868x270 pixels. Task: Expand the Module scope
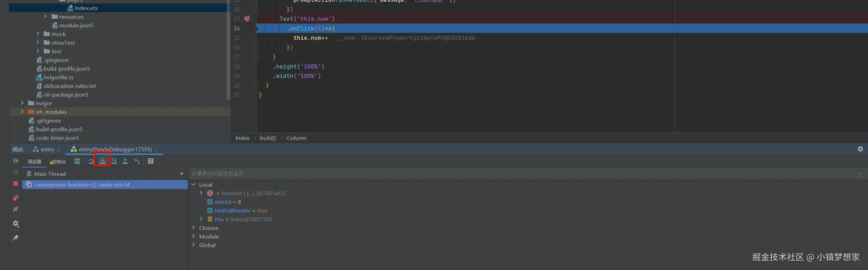tap(193, 236)
